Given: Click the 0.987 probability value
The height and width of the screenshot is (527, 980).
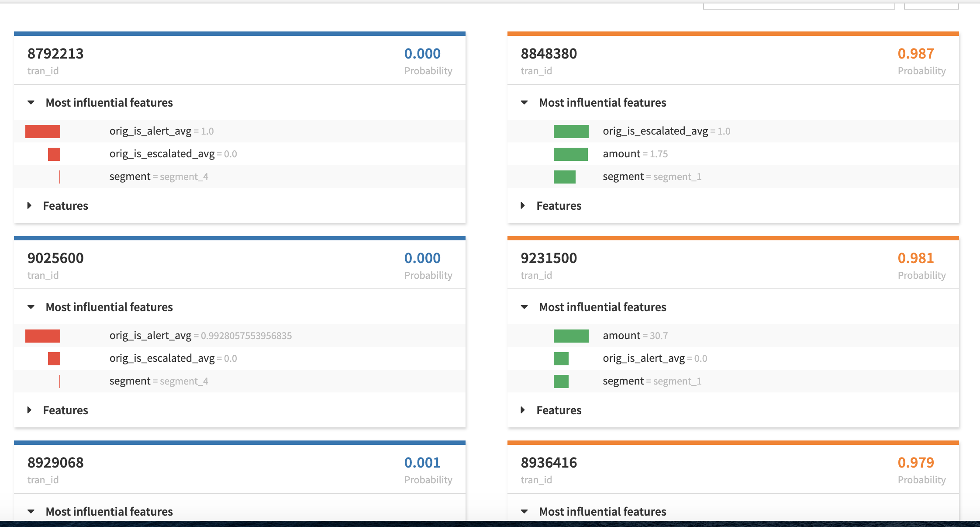Looking at the screenshot, I should click(x=915, y=54).
